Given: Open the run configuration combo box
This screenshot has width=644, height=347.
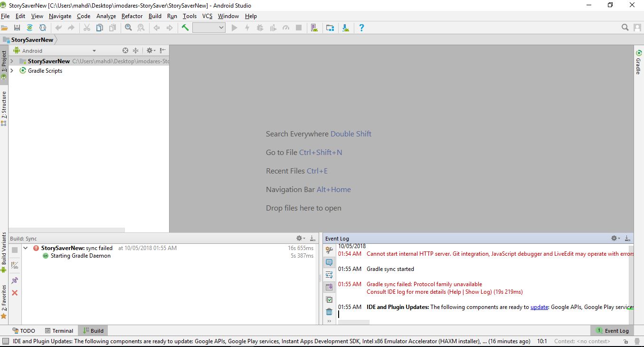Looking at the screenshot, I should pyautogui.click(x=209, y=28).
